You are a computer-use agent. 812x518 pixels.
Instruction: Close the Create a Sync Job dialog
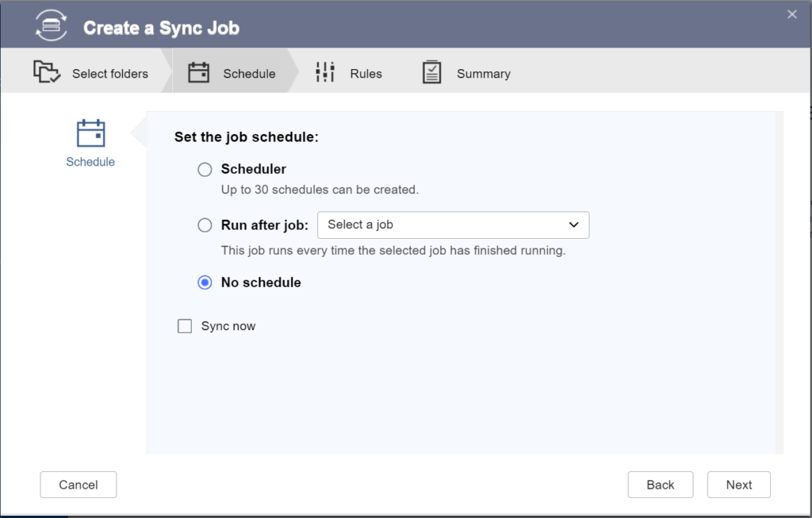coord(791,14)
